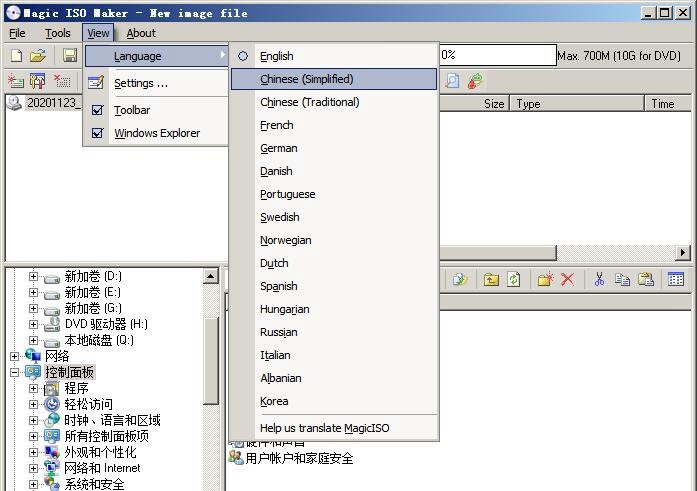Click the Add files toolbar icon
Viewport: 697px width, 491px height.
tap(16, 81)
